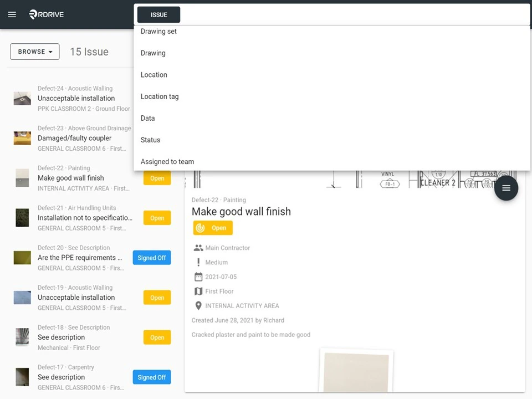Click the map icon next to First Floor

(x=198, y=291)
